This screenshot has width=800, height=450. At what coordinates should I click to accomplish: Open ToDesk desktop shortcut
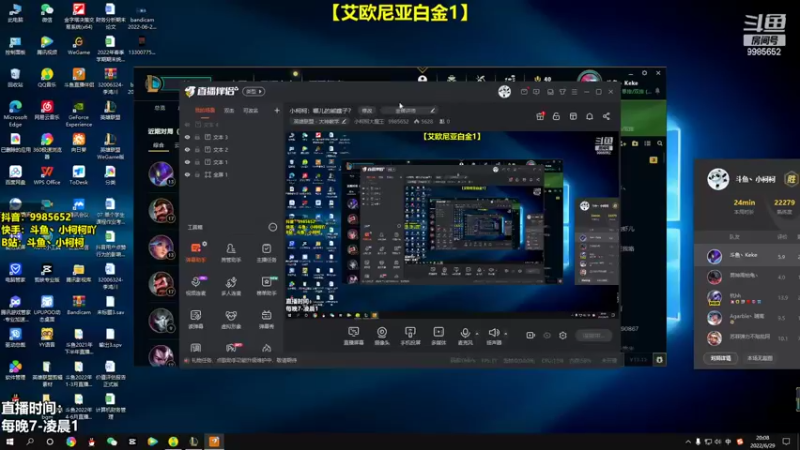tap(78, 174)
